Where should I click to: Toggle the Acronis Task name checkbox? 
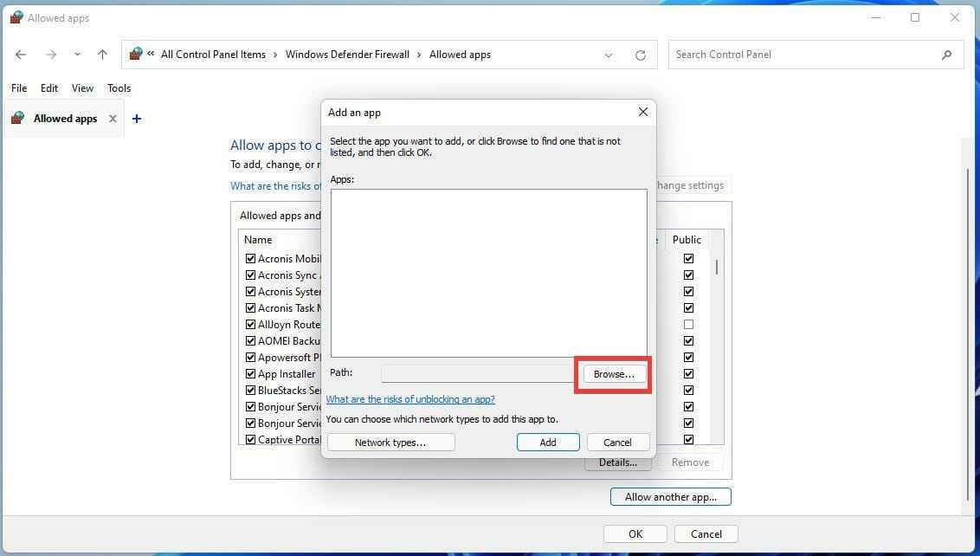250,307
